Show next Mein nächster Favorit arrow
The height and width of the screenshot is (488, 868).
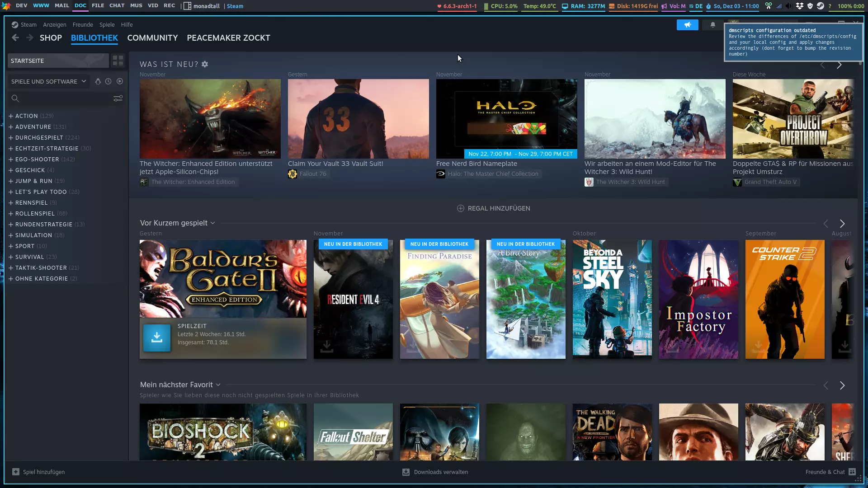tap(842, 385)
